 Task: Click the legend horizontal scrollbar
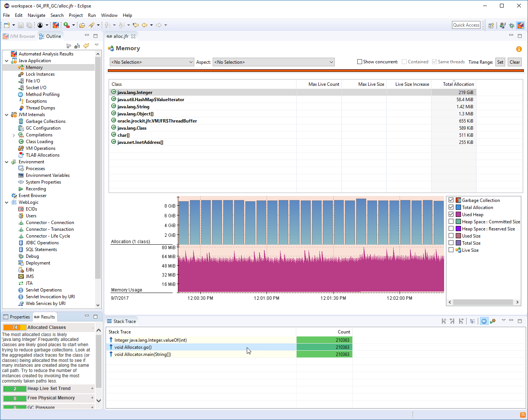(483, 302)
